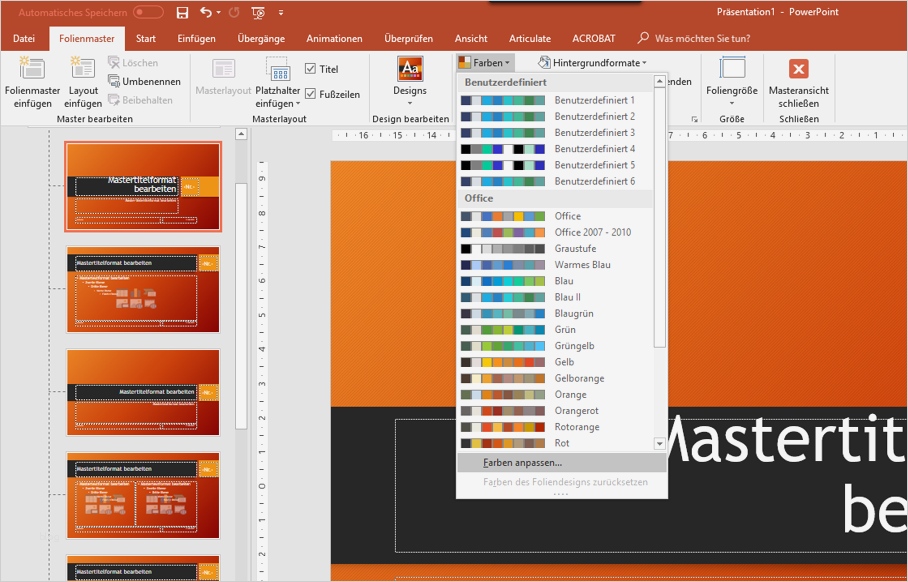The width and height of the screenshot is (908, 582).
Task: Click the Foliengröße icon
Action: pyautogui.click(x=732, y=69)
